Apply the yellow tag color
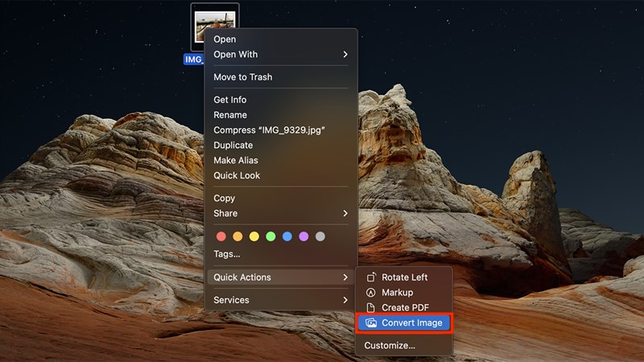The image size is (644, 362). (254, 237)
